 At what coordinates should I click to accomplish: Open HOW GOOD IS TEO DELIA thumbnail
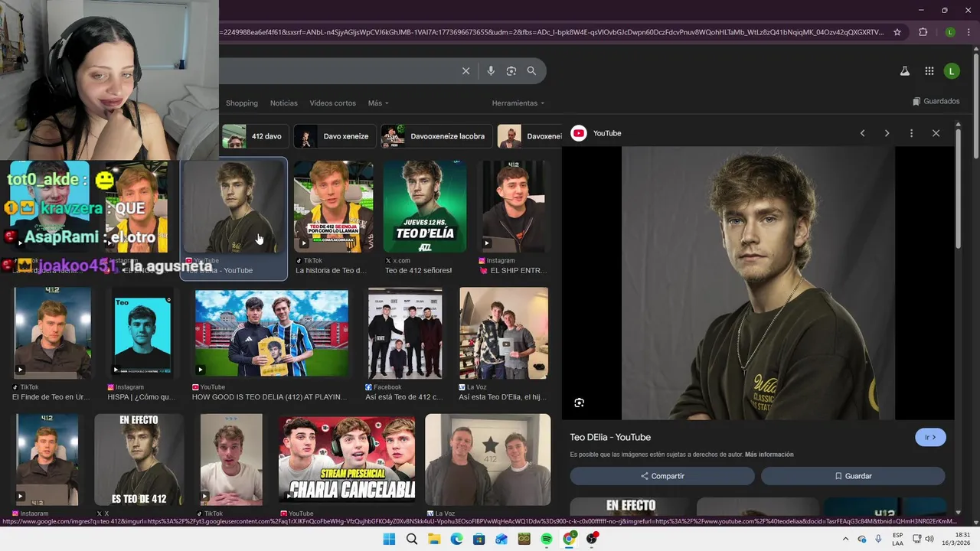271,333
